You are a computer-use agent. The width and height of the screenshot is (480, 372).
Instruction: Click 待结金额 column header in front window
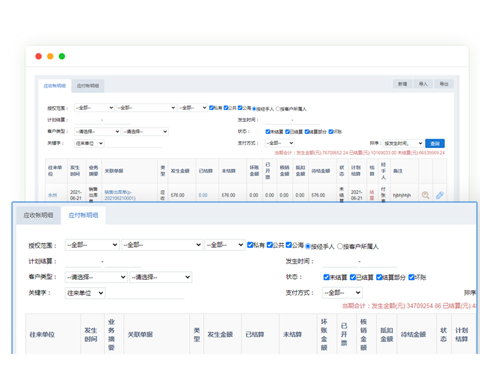coord(413,334)
